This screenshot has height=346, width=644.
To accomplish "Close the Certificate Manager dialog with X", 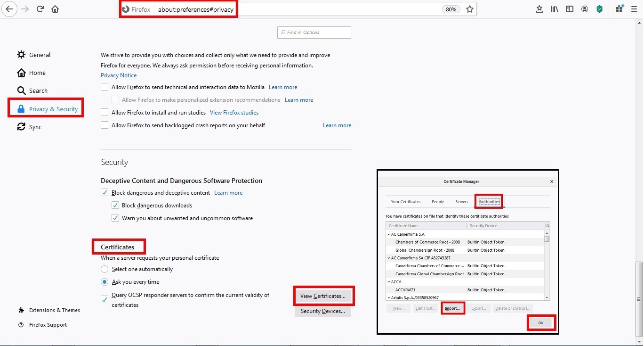I will [x=552, y=181].
